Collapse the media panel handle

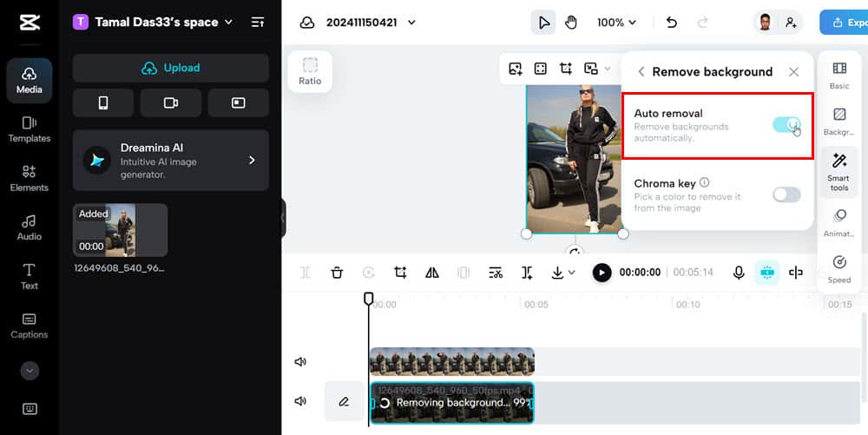283,218
